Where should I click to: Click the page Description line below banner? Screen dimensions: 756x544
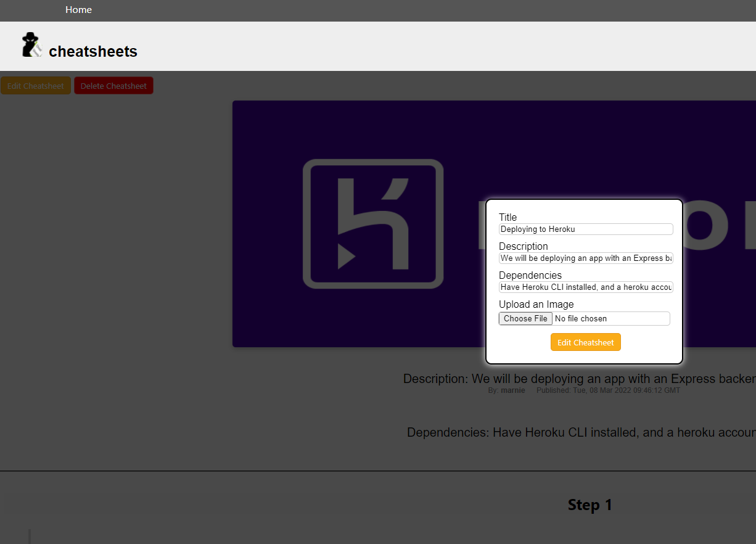coord(580,379)
